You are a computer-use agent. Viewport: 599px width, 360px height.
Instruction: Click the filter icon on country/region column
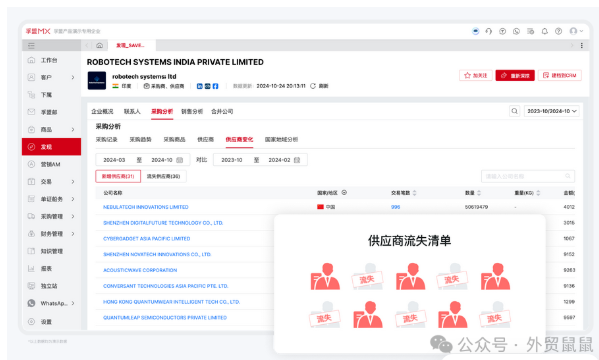click(x=344, y=193)
